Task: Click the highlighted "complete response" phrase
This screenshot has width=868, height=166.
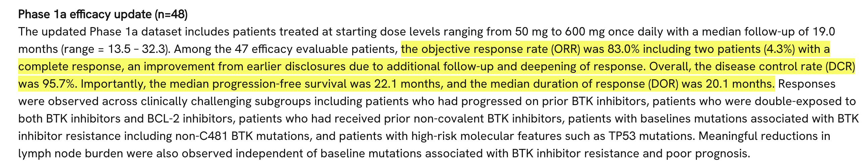Action: point(70,67)
